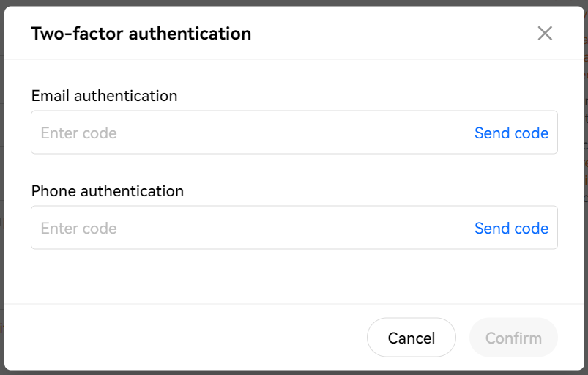
Task: Click the Email authentication label
Action: (104, 96)
